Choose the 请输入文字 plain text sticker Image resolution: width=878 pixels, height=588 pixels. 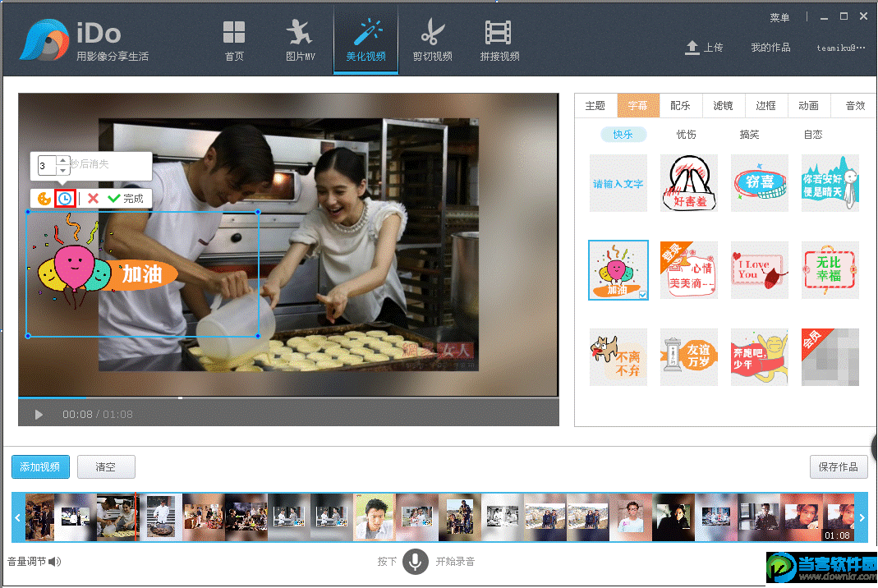pyautogui.click(x=618, y=183)
